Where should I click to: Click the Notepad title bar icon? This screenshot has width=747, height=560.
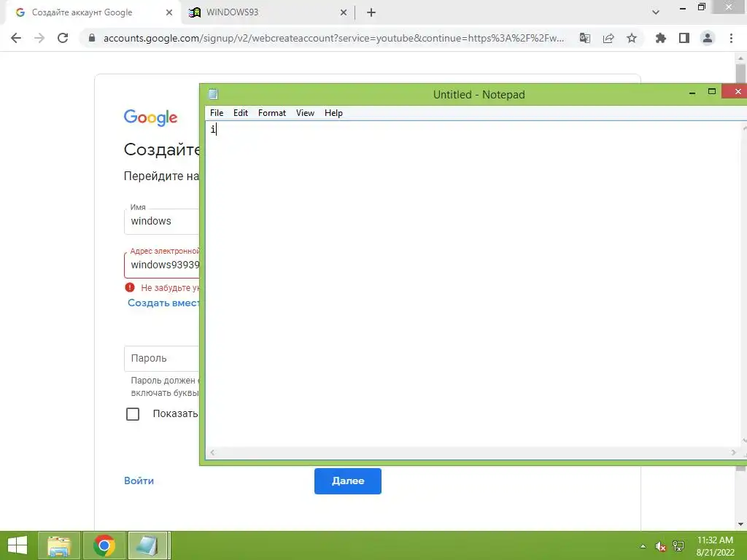pyautogui.click(x=213, y=94)
